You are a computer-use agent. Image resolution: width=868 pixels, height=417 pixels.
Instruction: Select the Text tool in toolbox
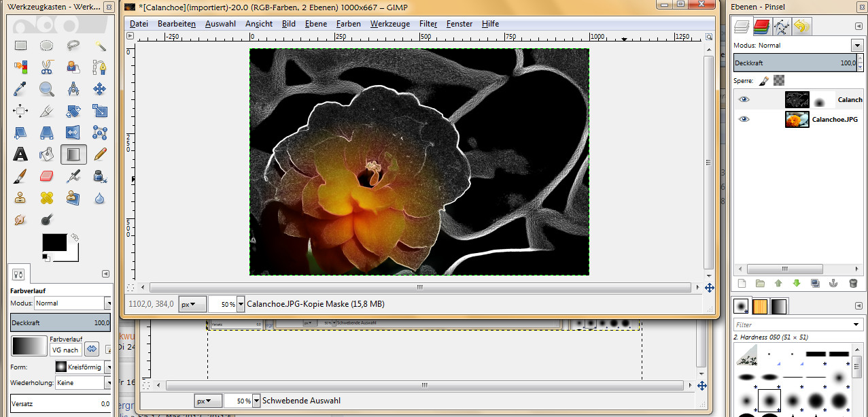tap(20, 154)
